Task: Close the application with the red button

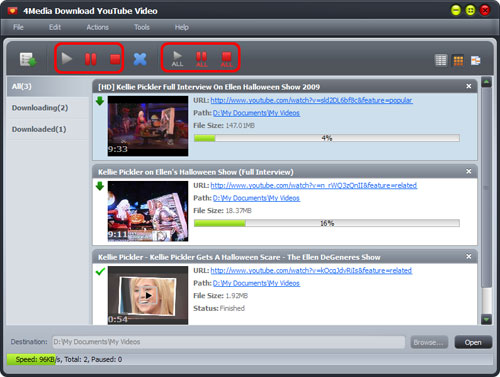Action: coord(485,10)
